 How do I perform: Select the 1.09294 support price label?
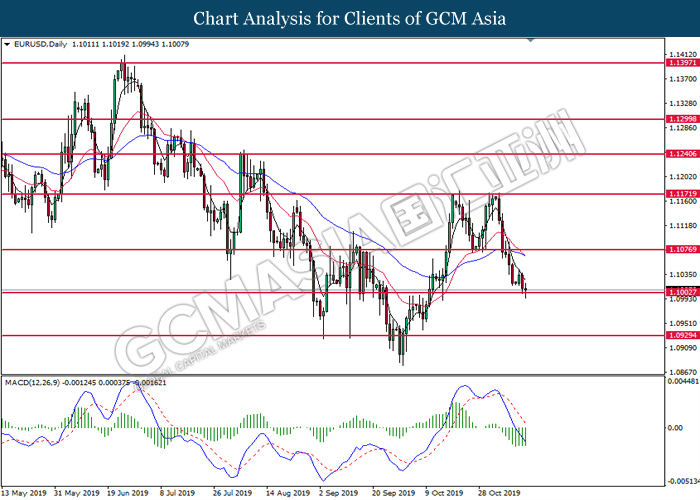coord(683,335)
